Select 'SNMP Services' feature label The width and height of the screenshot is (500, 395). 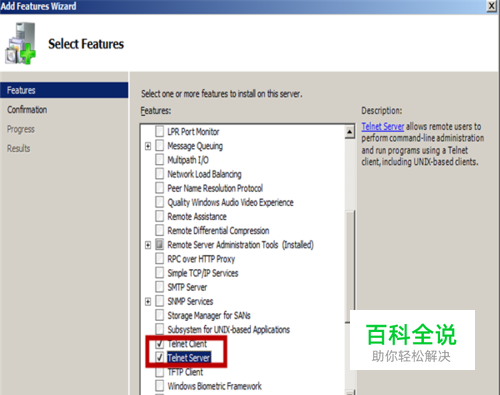coord(190,301)
